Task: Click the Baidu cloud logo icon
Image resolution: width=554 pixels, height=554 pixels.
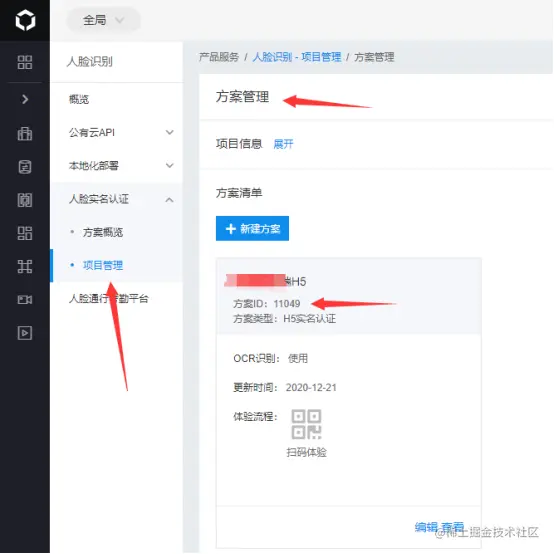Action: click(25, 20)
